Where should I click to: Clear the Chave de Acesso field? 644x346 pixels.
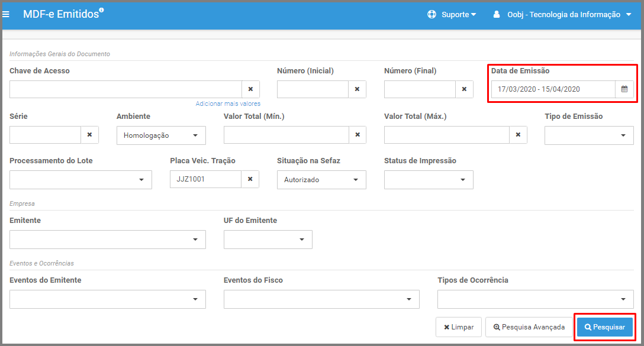250,89
